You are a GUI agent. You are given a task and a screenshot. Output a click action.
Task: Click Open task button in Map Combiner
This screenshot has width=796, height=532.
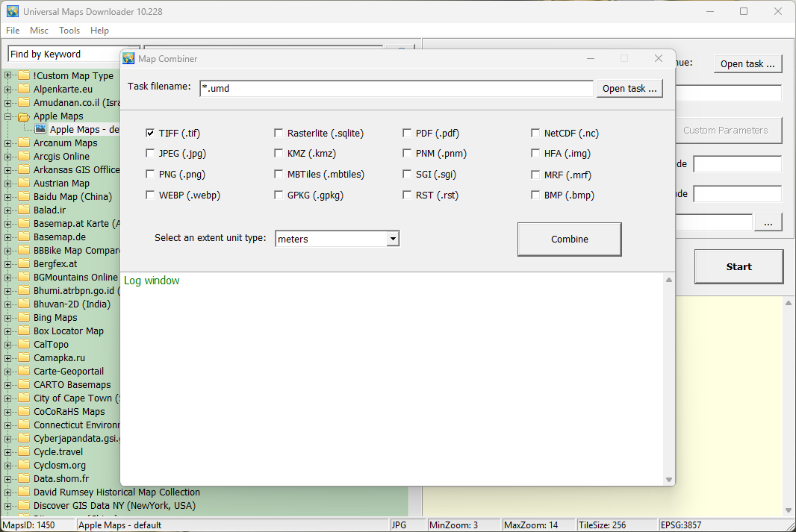pyautogui.click(x=629, y=89)
